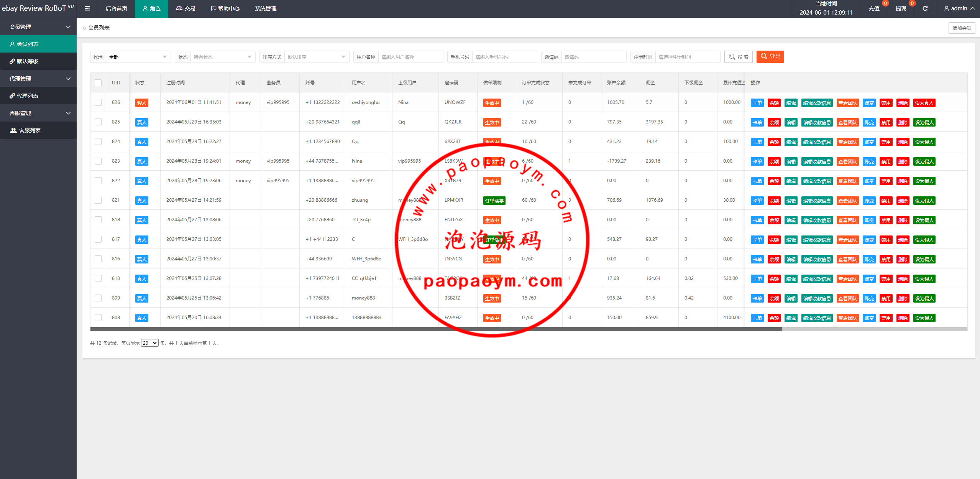980x479 pixels.
Task: Focus the 用户名称 input field
Action: point(411,57)
